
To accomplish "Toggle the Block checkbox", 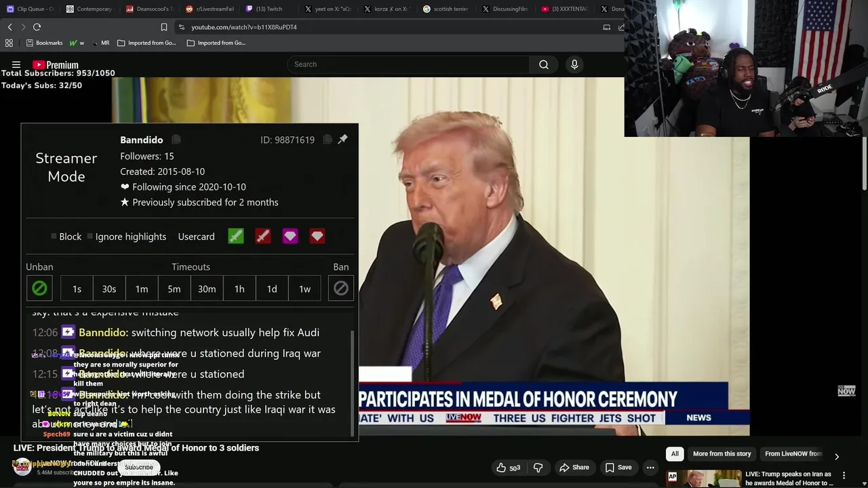I will tap(54, 237).
